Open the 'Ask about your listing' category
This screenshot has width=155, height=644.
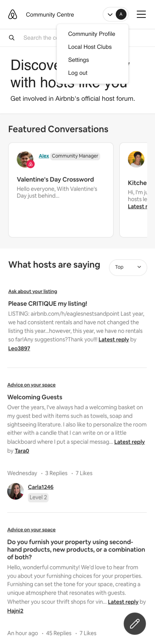(x=32, y=291)
